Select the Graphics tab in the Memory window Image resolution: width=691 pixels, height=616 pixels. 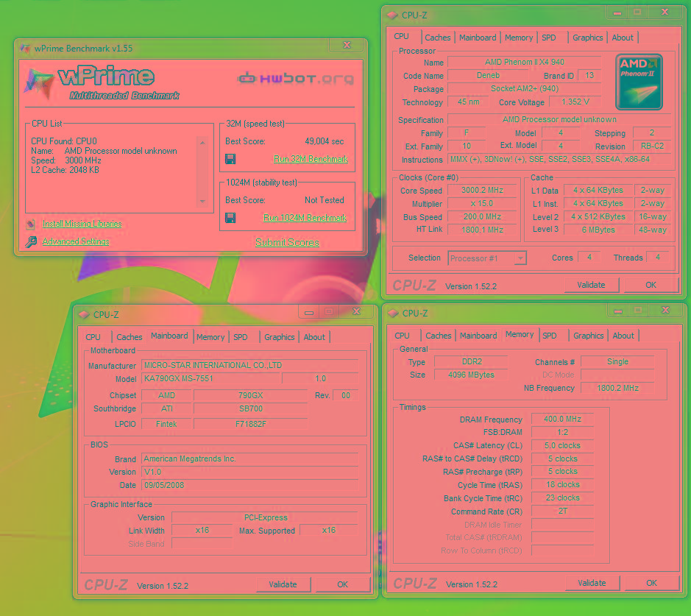588,336
